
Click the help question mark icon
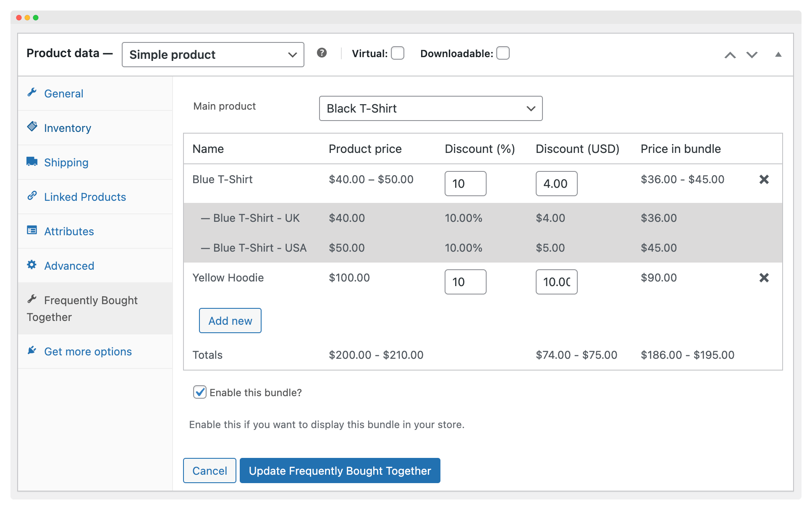(322, 53)
